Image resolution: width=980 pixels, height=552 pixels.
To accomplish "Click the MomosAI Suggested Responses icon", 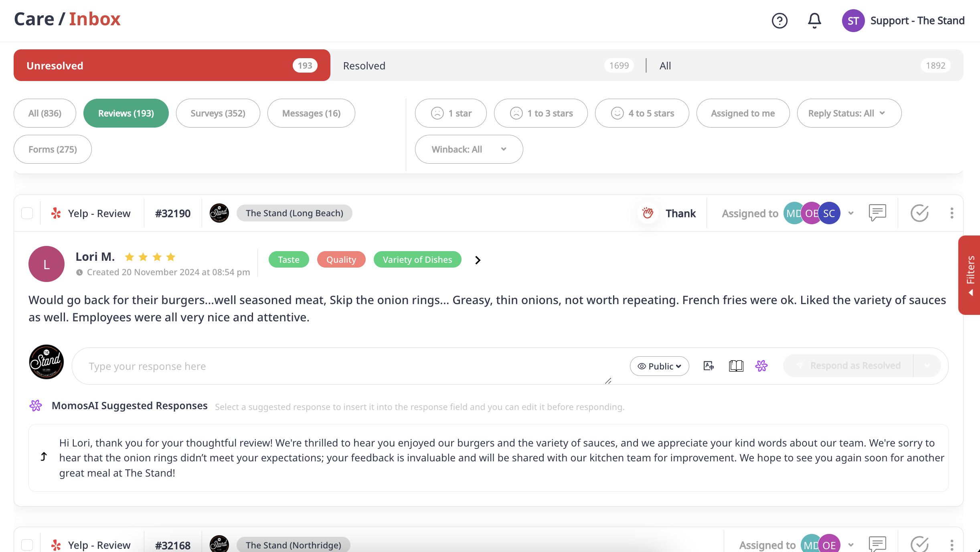I will 36,406.
